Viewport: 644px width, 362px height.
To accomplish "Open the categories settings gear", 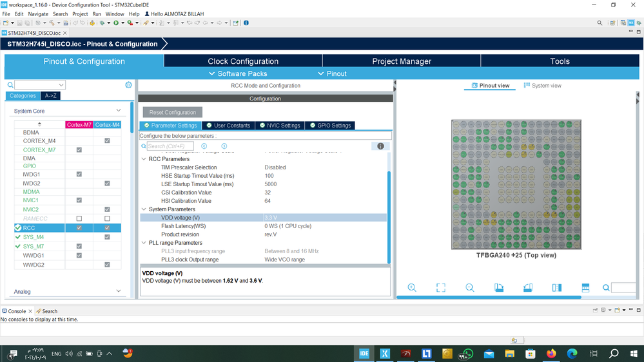I will tap(128, 84).
